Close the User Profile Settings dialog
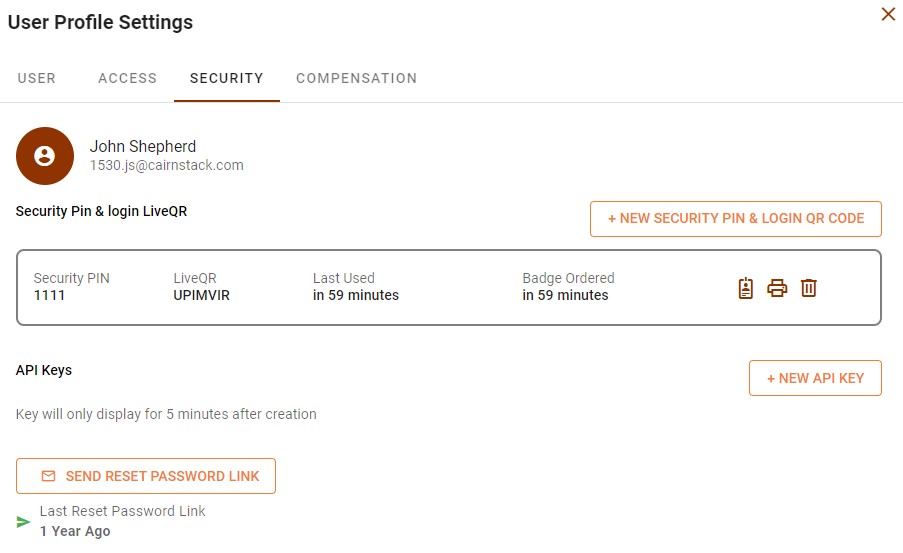Image resolution: width=903 pixels, height=553 pixels. [887, 15]
